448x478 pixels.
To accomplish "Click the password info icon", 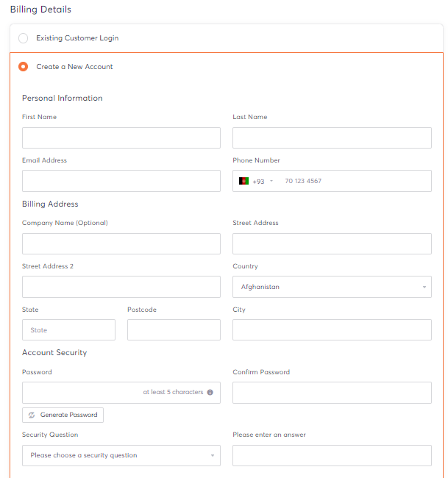I will click(210, 393).
